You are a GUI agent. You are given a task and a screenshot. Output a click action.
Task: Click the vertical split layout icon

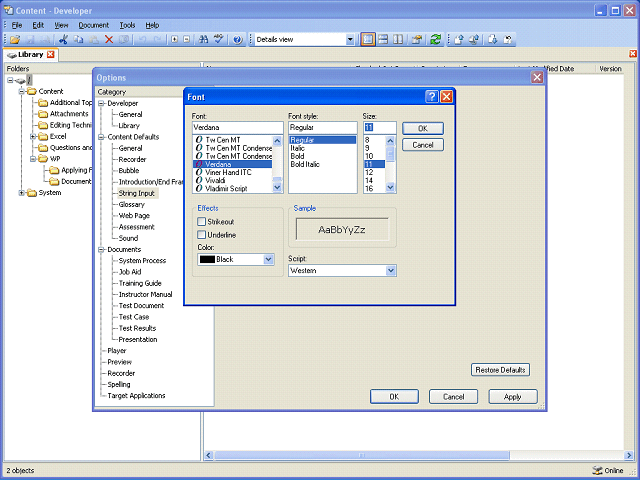tap(398, 39)
